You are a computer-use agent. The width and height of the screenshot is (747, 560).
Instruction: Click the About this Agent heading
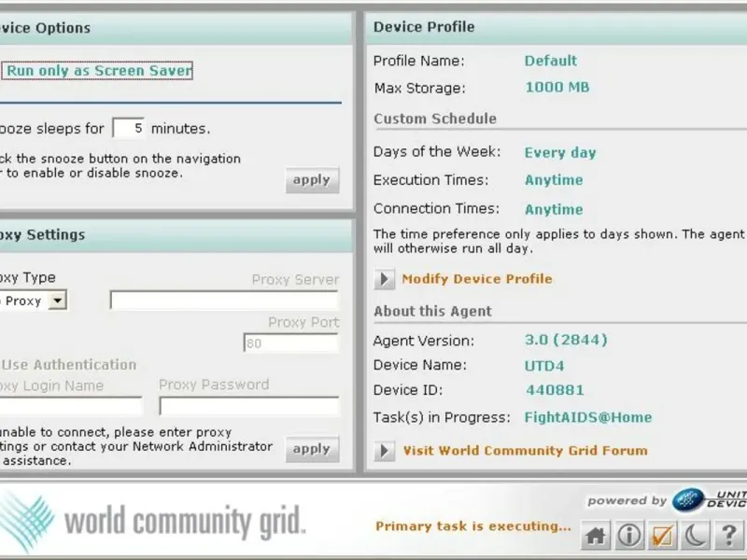click(x=432, y=312)
